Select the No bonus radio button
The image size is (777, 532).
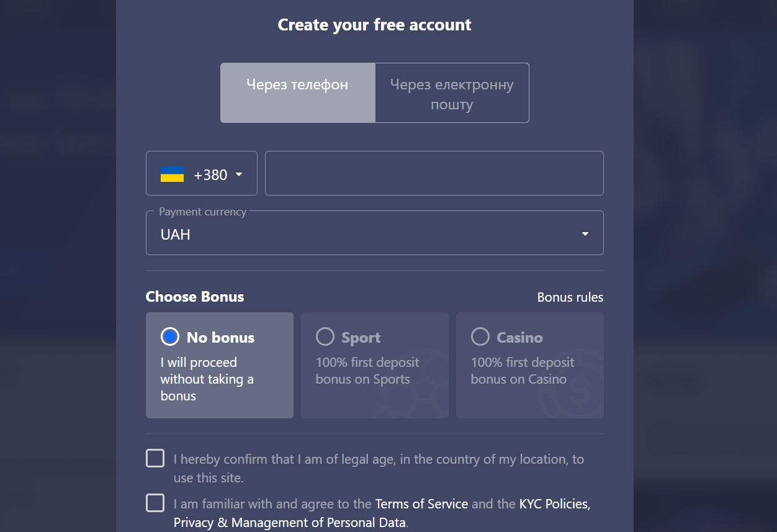tap(169, 336)
